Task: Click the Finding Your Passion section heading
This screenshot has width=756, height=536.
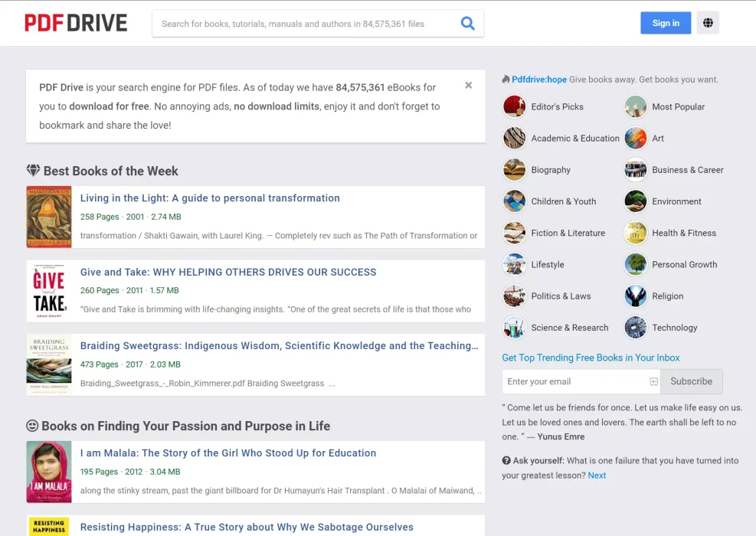Action: pos(185,426)
